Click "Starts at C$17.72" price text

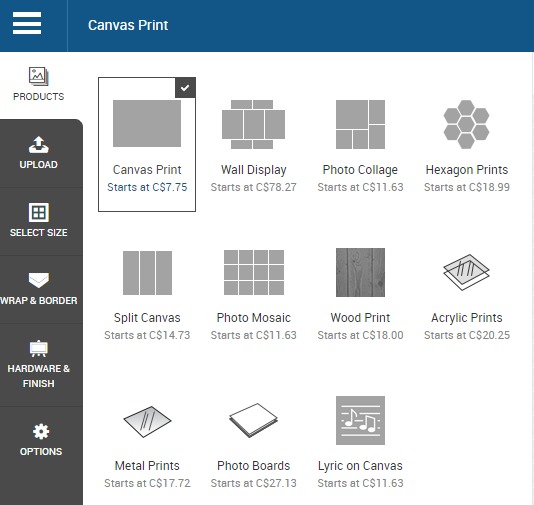point(147,483)
